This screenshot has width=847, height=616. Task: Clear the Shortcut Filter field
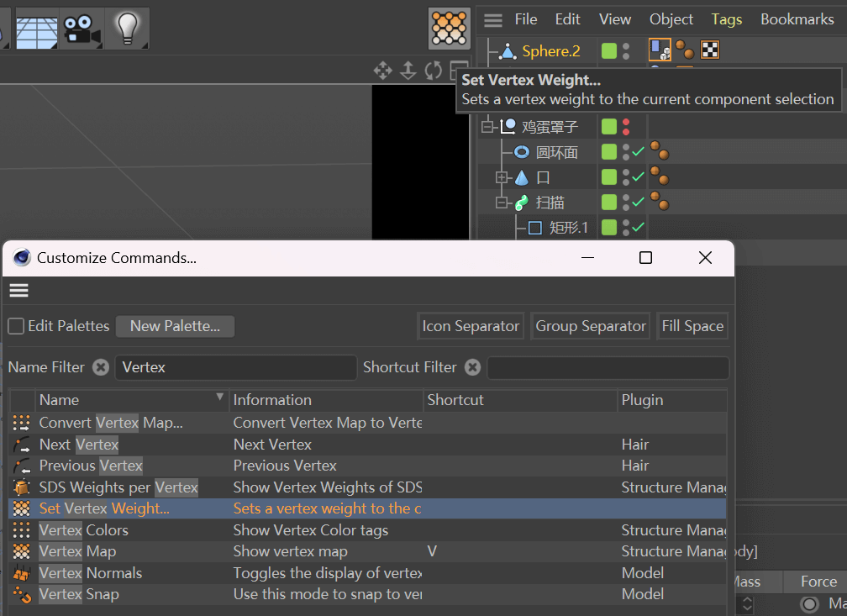[x=472, y=367]
